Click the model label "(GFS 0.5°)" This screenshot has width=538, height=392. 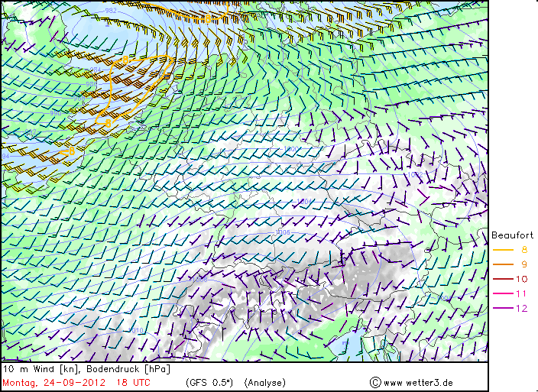tap(209, 383)
